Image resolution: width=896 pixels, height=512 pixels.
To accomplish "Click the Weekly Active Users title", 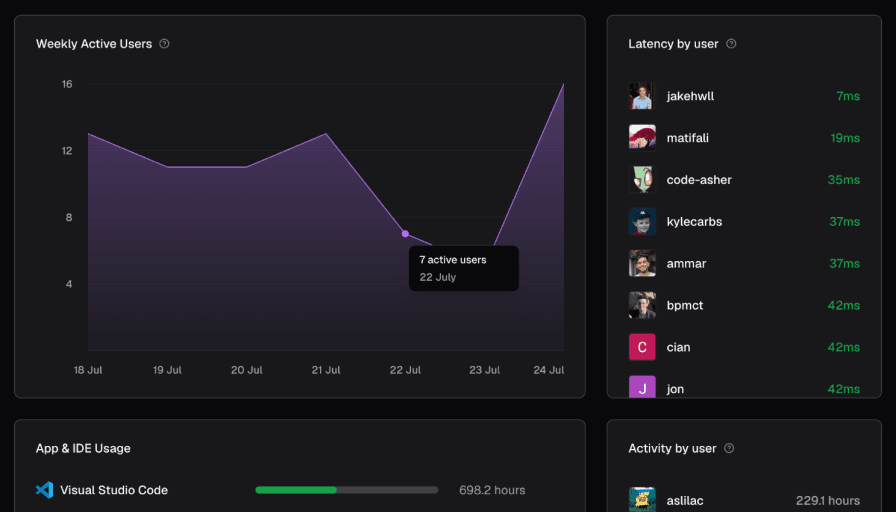I will pos(94,44).
